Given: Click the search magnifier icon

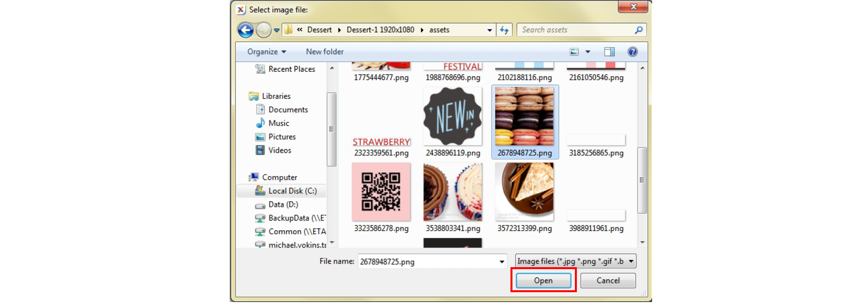Looking at the screenshot, I should [x=638, y=30].
